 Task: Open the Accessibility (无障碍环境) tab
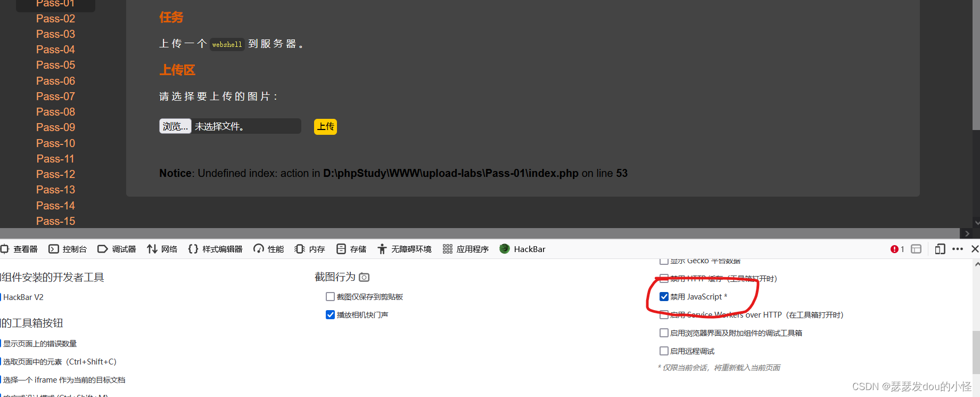[405, 249]
